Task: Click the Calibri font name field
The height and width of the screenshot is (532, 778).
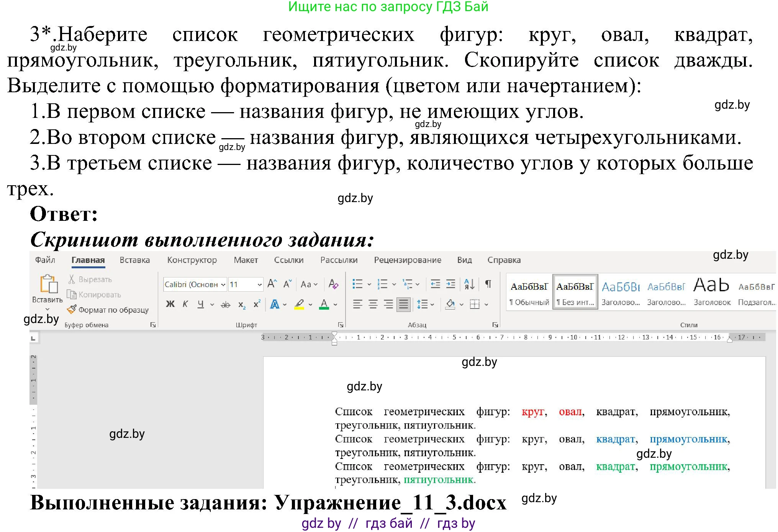Action: tap(192, 284)
